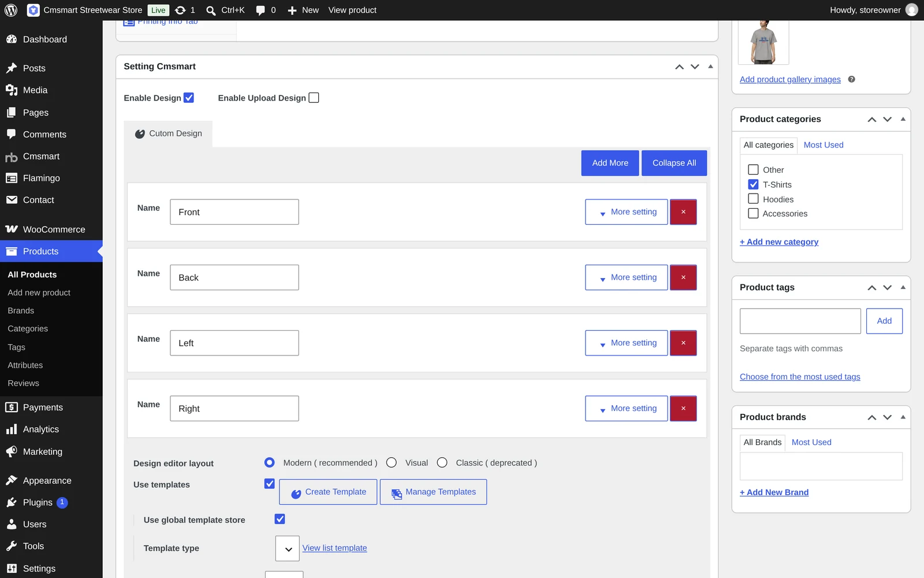Click the New plus icon
The width and height of the screenshot is (924, 578).
[x=292, y=10]
